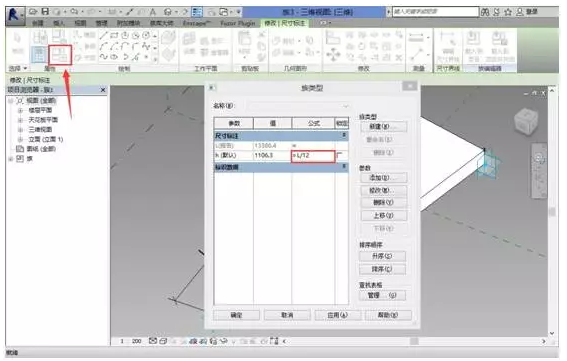Switch to the 插入 ribbon tab
The image size is (567, 361).
59,23
